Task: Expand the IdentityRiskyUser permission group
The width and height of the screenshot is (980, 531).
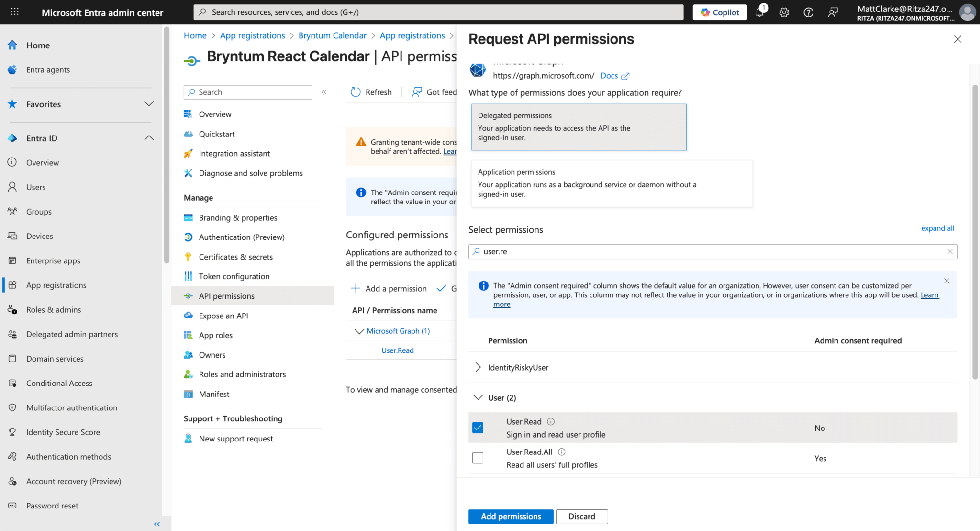Action: 478,367
